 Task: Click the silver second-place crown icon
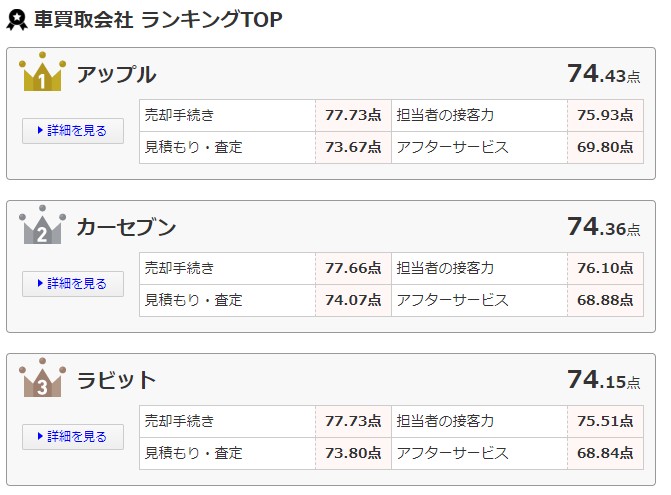[x=42, y=225]
